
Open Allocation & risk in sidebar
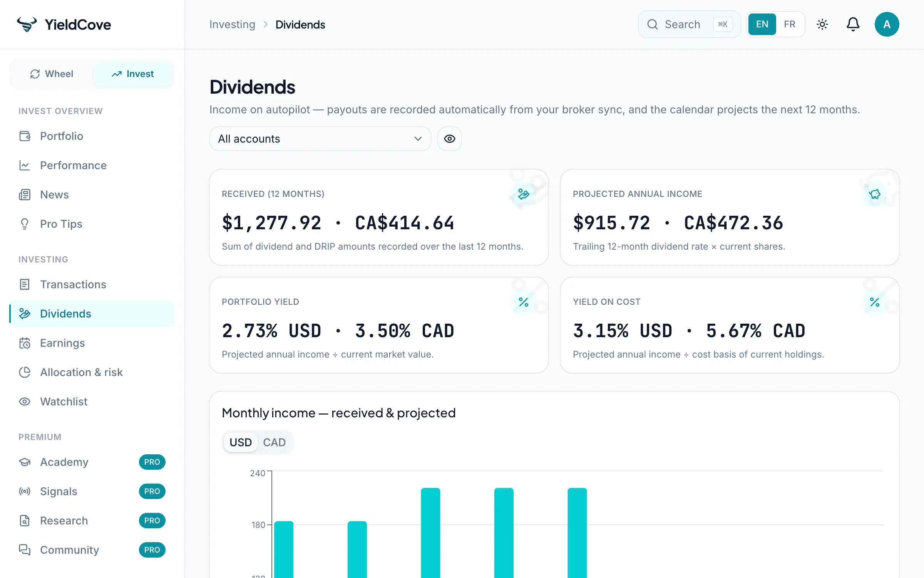point(92,372)
